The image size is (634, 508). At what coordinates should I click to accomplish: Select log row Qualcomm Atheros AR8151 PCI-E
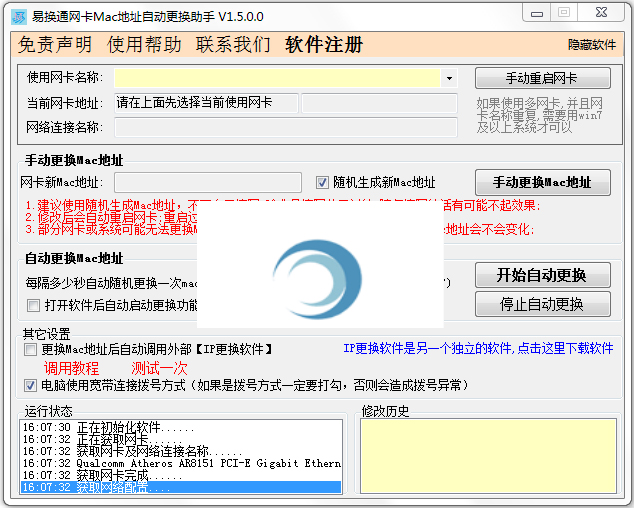tap(181, 463)
